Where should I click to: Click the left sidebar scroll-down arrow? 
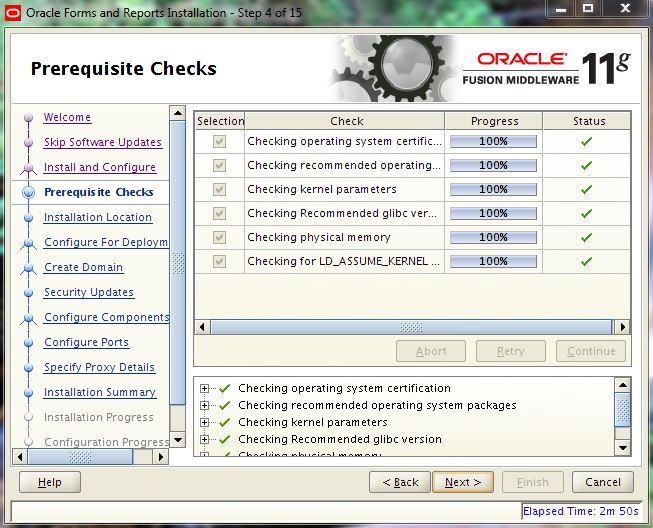coord(178,440)
